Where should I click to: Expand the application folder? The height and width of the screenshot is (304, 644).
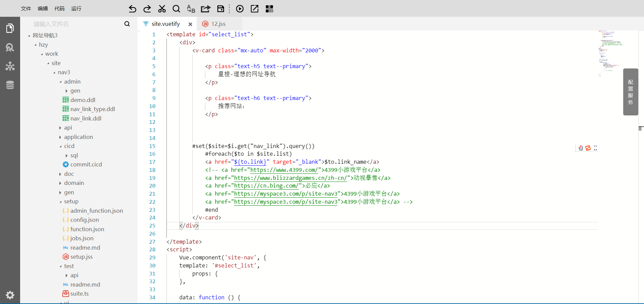(x=60, y=137)
